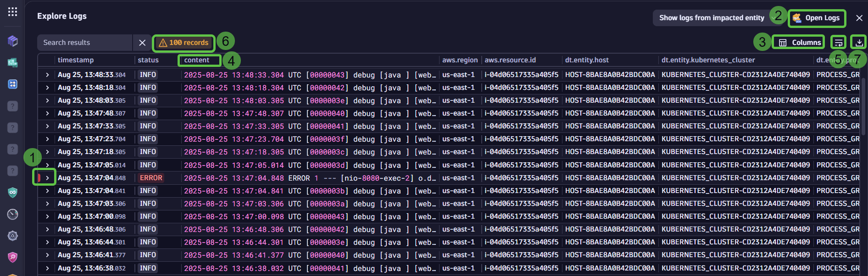Click the 100 records warning badge
The width and height of the screenshot is (868, 276).
tap(184, 43)
